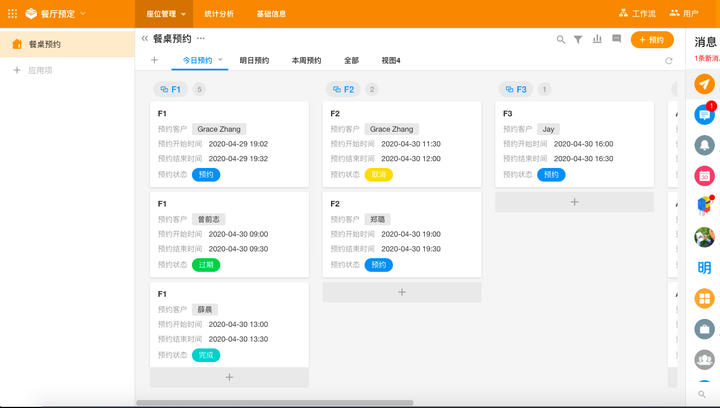Viewport: 720px width, 408px height.
Task: Switch to 统计分析 menu item
Action: point(219,14)
